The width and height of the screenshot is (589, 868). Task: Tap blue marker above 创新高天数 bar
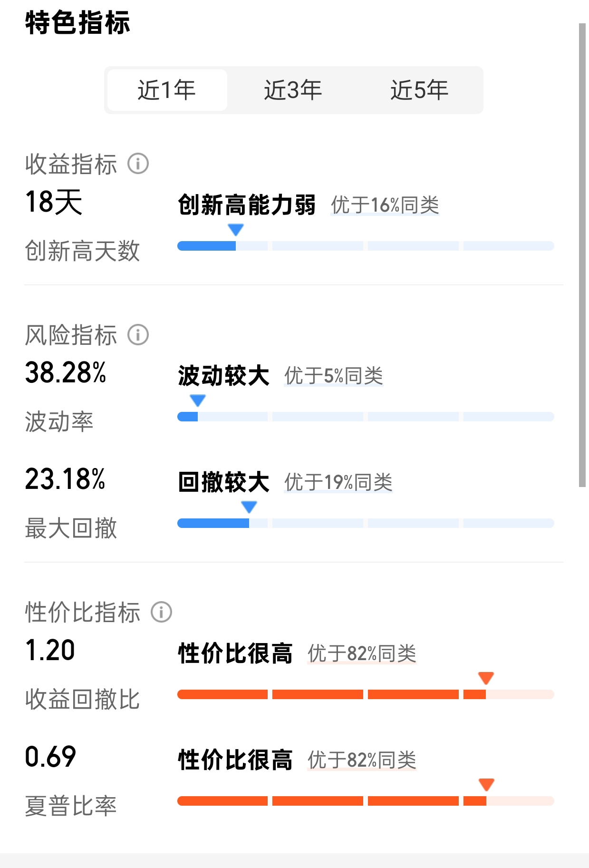pos(236,230)
